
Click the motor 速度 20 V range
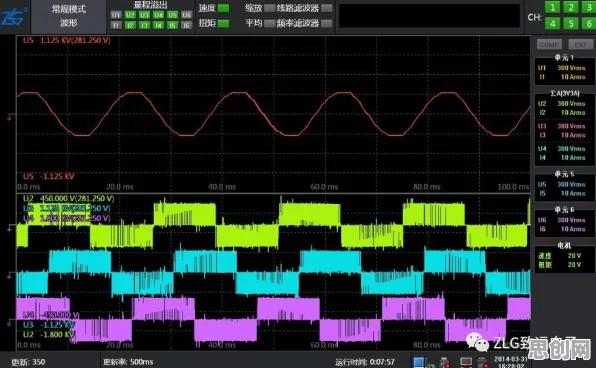[x=574, y=255]
